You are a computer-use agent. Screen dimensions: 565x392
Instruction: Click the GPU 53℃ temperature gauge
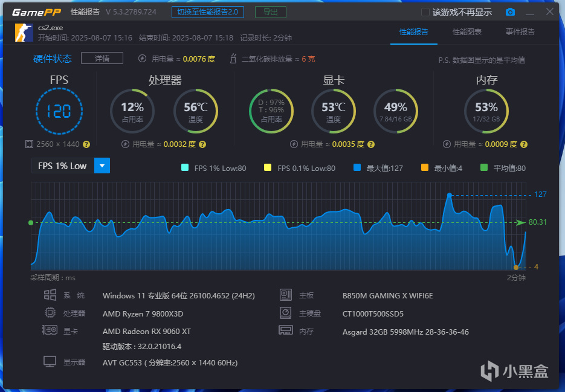(x=334, y=111)
